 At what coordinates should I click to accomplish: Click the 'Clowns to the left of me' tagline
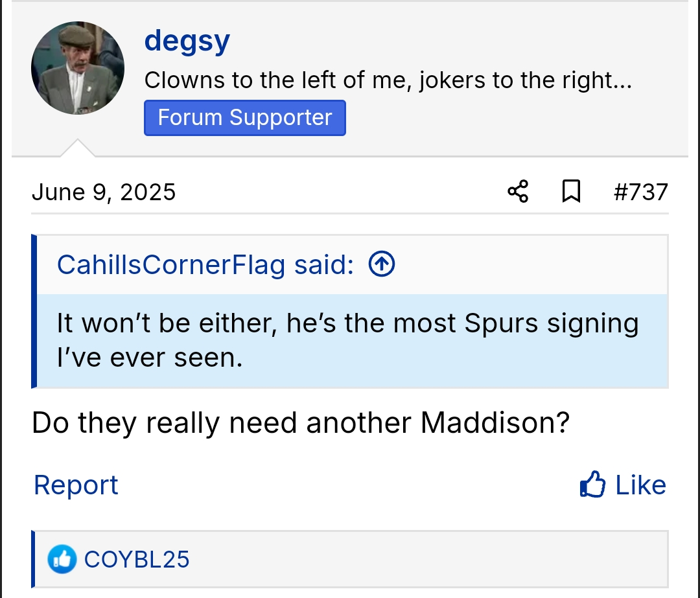pos(388,80)
